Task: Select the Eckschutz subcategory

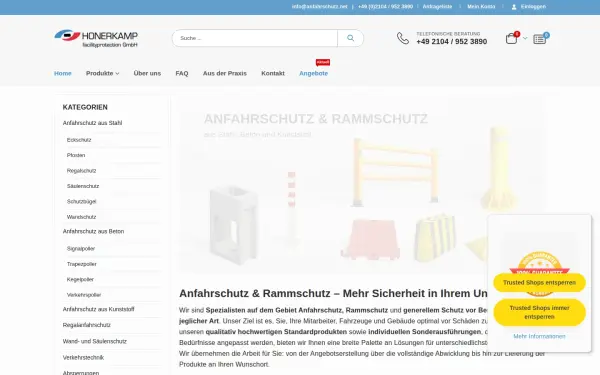Action: click(x=79, y=140)
